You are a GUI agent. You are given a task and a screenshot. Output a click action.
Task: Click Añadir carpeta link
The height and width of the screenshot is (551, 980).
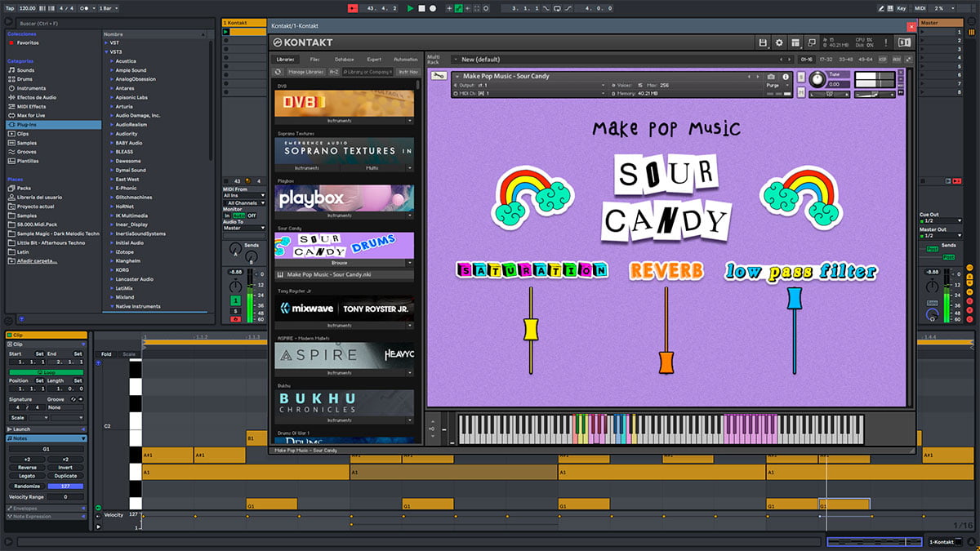38,260
